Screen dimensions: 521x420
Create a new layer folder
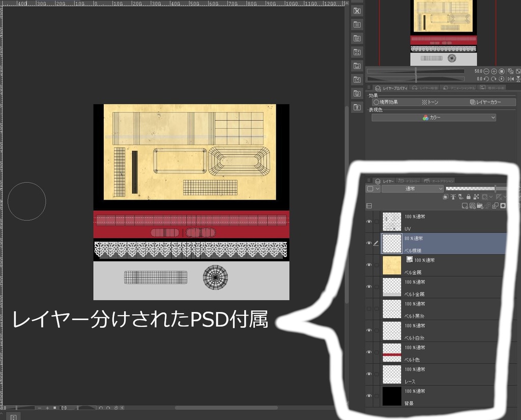[x=480, y=206]
